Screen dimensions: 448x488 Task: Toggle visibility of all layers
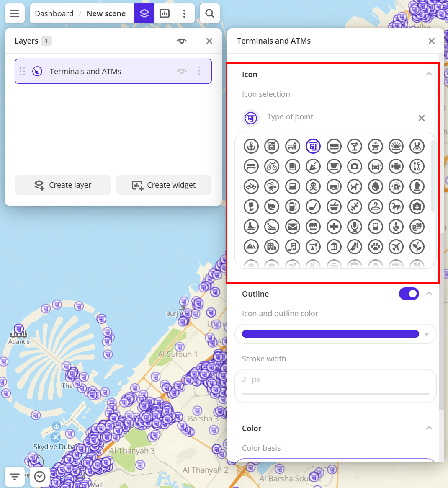[x=182, y=41]
